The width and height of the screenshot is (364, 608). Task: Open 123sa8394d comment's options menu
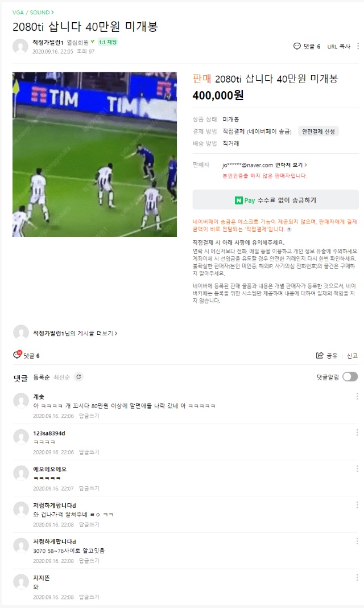(357, 432)
